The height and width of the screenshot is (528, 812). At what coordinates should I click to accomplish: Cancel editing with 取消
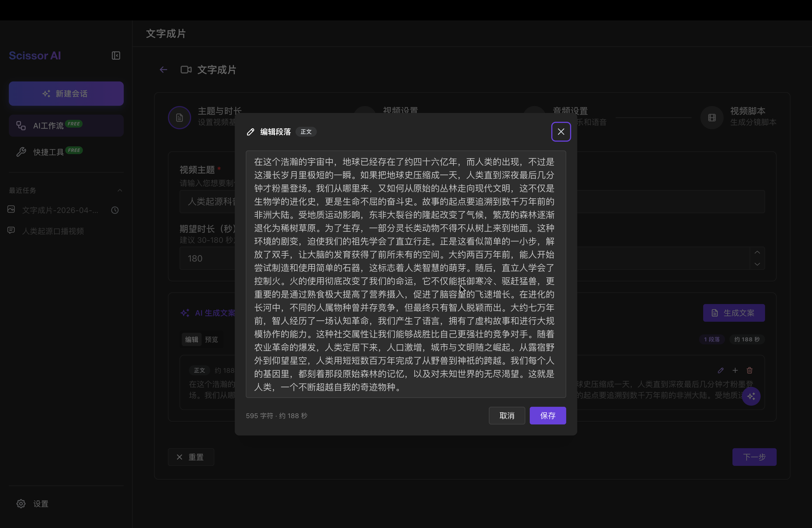pos(507,415)
